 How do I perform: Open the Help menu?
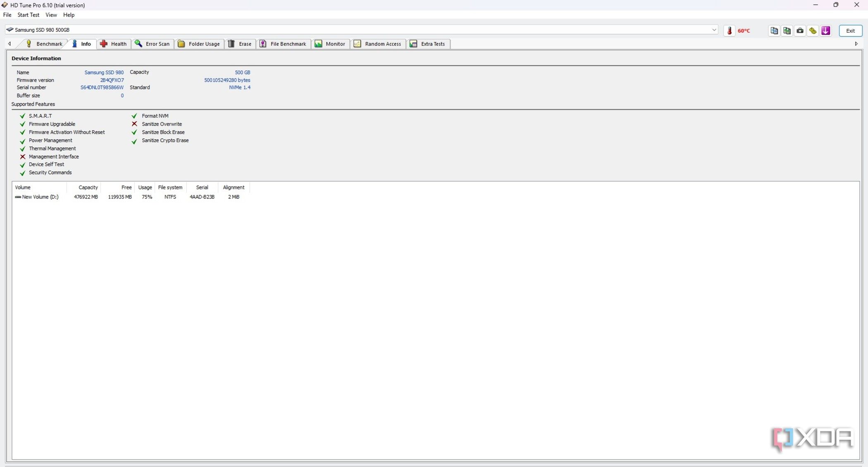[x=69, y=15]
